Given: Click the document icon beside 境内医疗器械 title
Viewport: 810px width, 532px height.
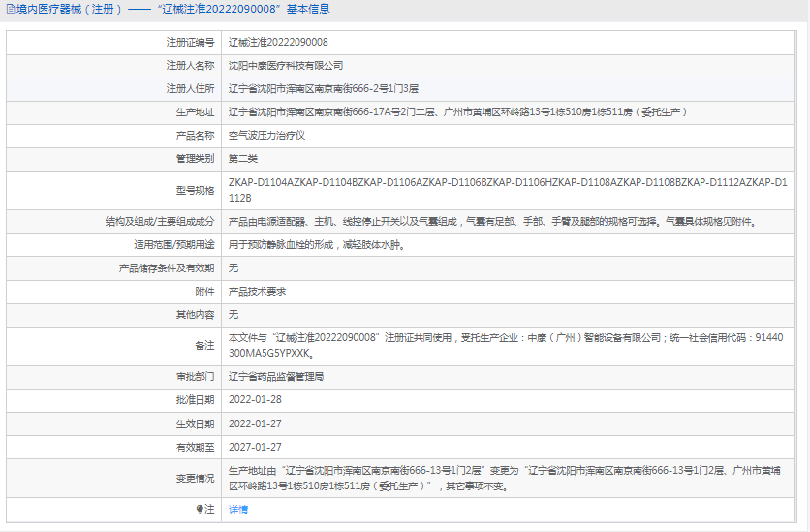Looking at the screenshot, I should pyautogui.click(x=10, y=9).
